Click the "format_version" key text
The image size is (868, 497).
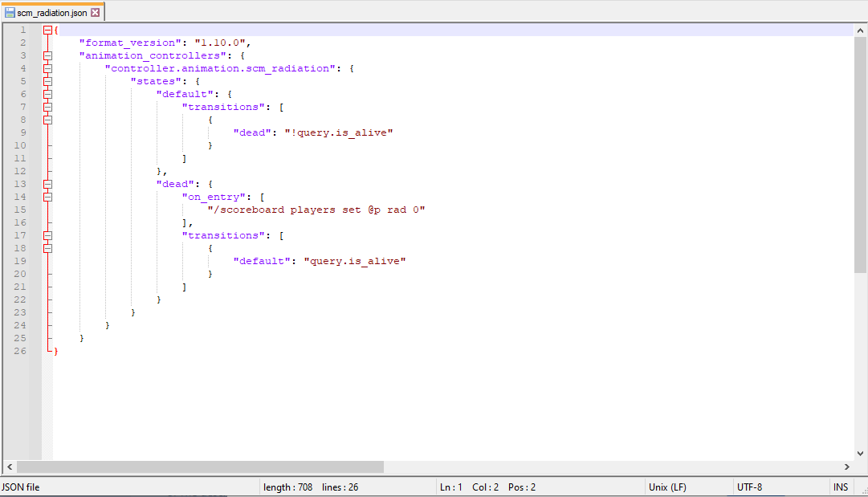[130, 43]
